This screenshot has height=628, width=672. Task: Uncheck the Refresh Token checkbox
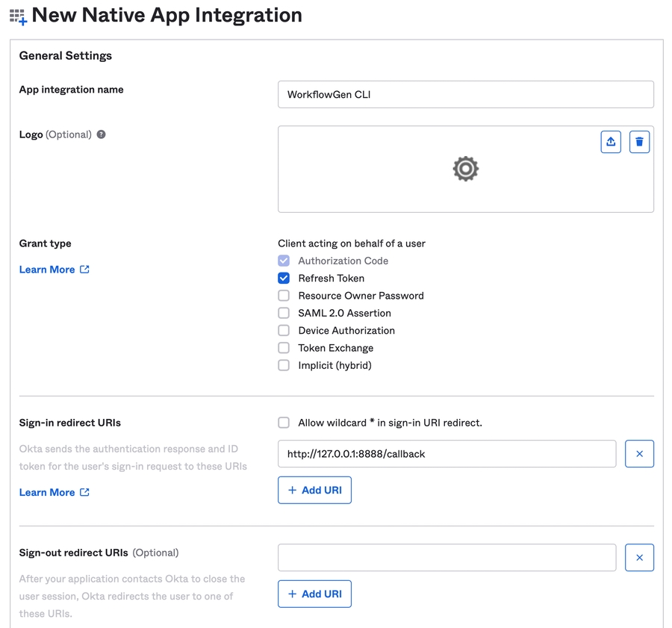pos(284,279)
